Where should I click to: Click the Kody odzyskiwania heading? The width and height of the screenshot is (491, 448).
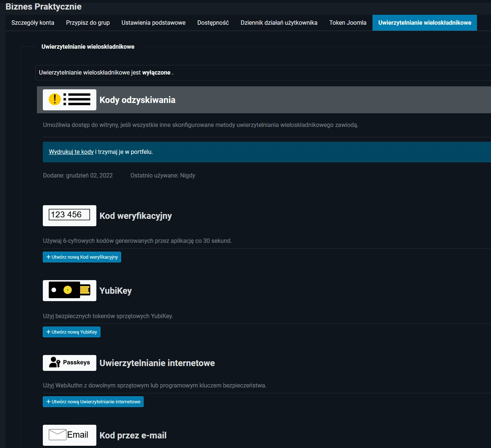(x=137, y=100)
